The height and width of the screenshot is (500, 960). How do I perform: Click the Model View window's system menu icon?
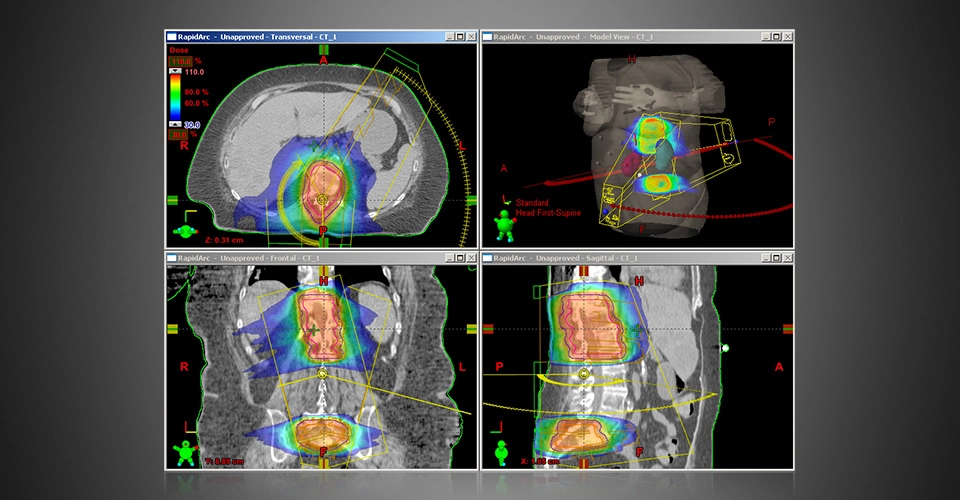point(488,37)
